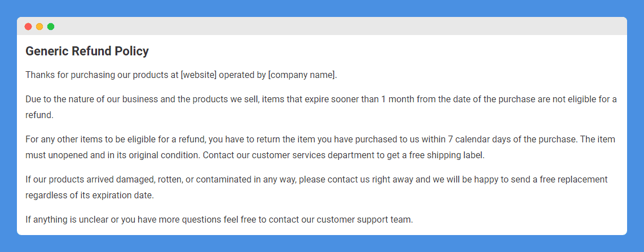Click "unopened and in its original condition"
644x252 pixels.
[x=124, y=155]
